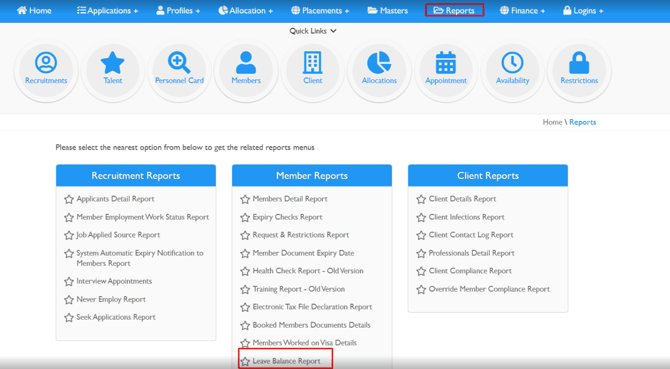Open the Client building icon

click(312, 62)
